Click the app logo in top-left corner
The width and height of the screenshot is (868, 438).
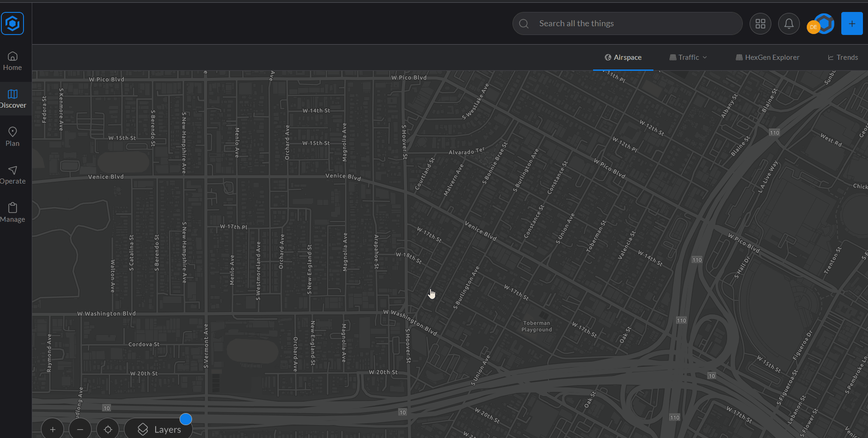(12, 23)
